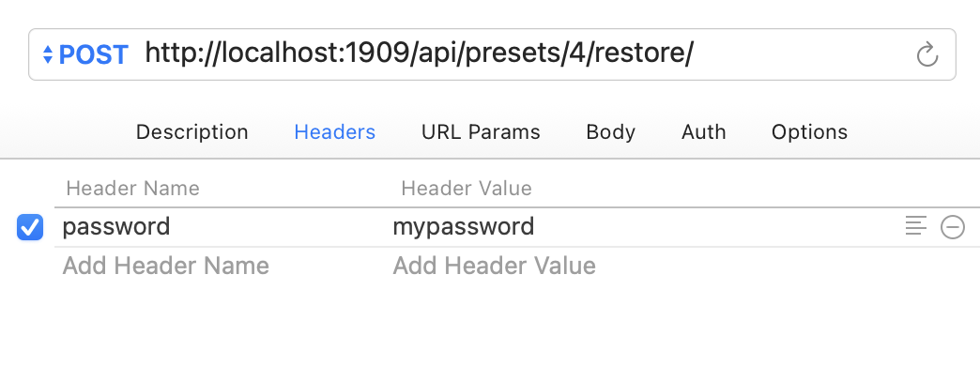
Task: Open the POST method dropdown
Action: [85, 54]
